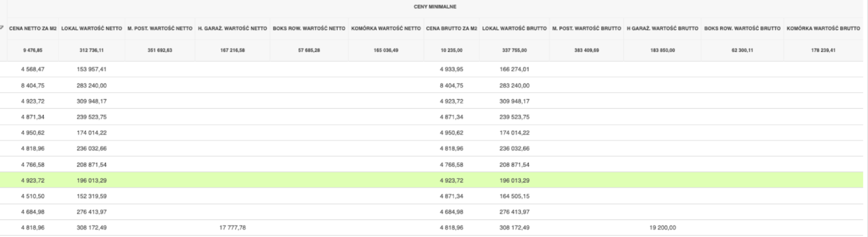The image size is (868, 237).
Task: Sort by LOKAL WARTOŚĆ BRUTTO column header
Action: point(514,28)
